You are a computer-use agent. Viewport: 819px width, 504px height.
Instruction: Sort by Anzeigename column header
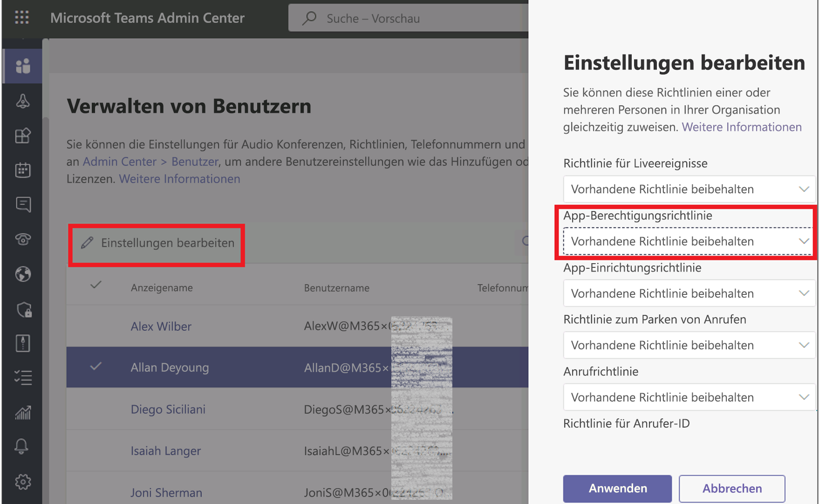point(162,288)
